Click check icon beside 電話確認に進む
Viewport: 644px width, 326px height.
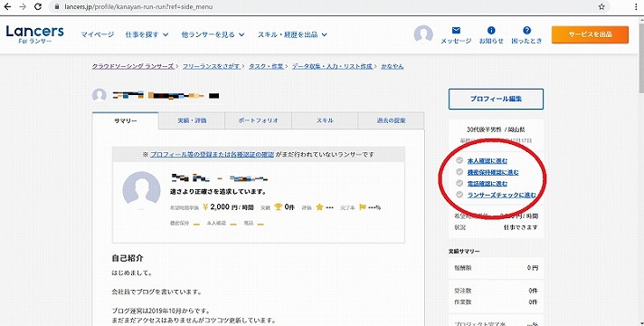(459, 183)
